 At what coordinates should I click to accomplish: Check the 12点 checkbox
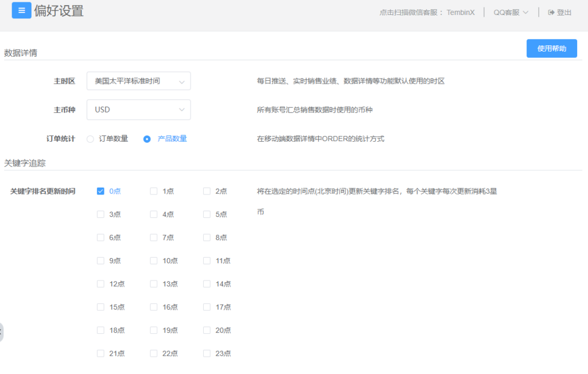point(100,284)
